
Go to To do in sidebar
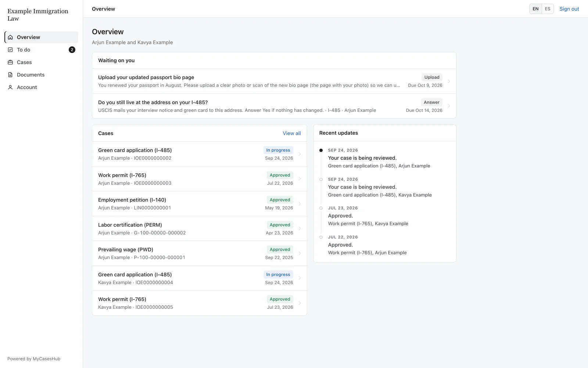point(42,50)
